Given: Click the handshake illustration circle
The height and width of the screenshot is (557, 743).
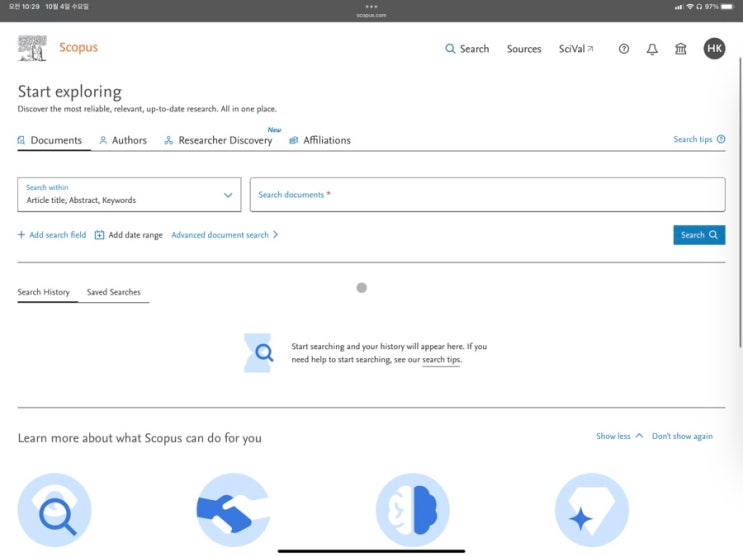Looking at the screenshot, I should point(233,510).
